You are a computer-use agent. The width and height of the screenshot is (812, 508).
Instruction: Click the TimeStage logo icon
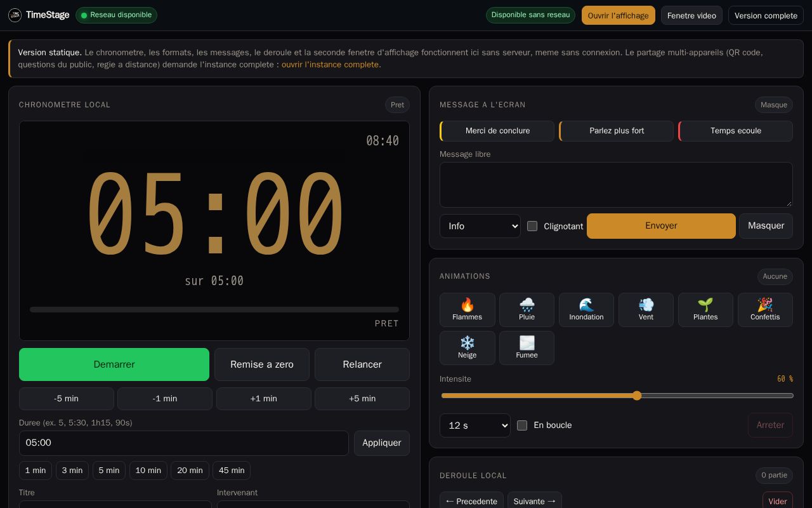pos(15,15)
